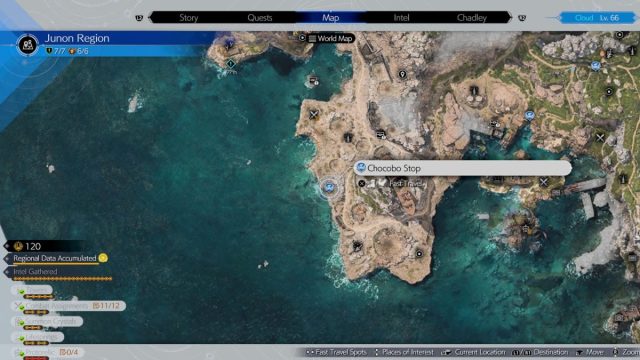Select the Protorelic 0/4 row

(x=47, y=352)
